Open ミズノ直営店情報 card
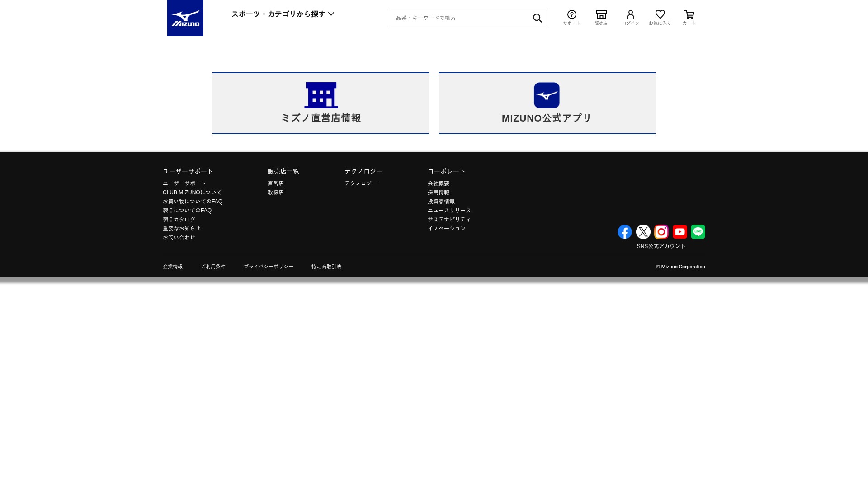 tap(321, 103)
